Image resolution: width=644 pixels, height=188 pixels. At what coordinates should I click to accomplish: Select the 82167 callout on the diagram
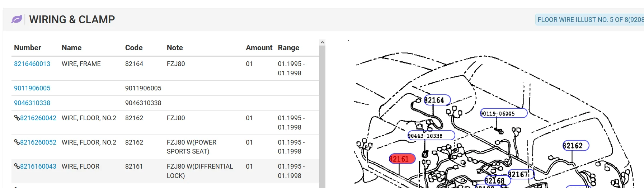click(x=521, y=175)
